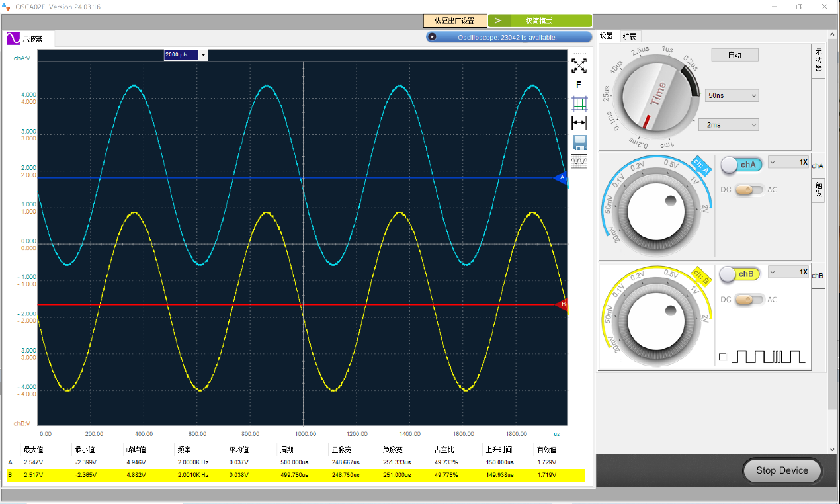Open the 50ns time base dropdown
The height and width of the screenshot is (504, 840).
tap(732, 95)
